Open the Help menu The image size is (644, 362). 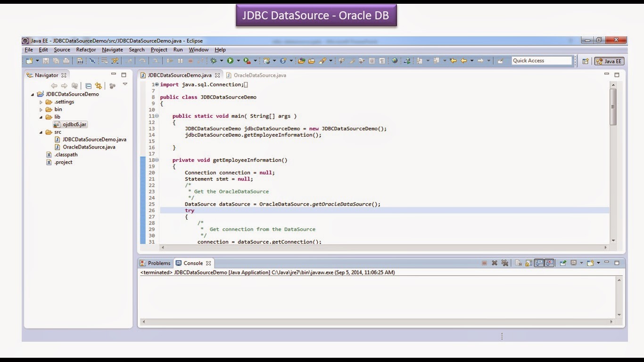(220, 49)
